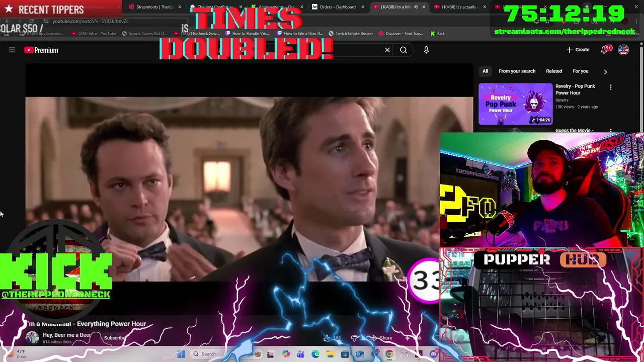Clear the YouTube search box with X
This screenshot has width=644, height=362.
387,50
